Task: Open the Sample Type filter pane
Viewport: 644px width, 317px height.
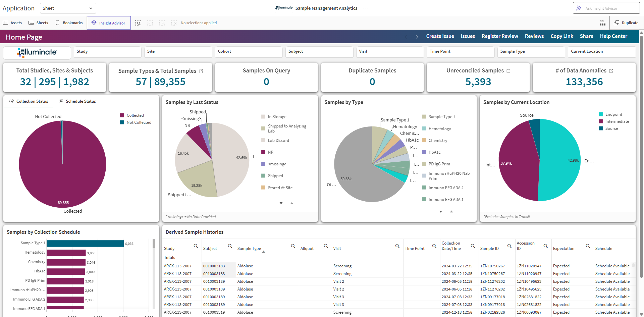Action: click(531, 51)
